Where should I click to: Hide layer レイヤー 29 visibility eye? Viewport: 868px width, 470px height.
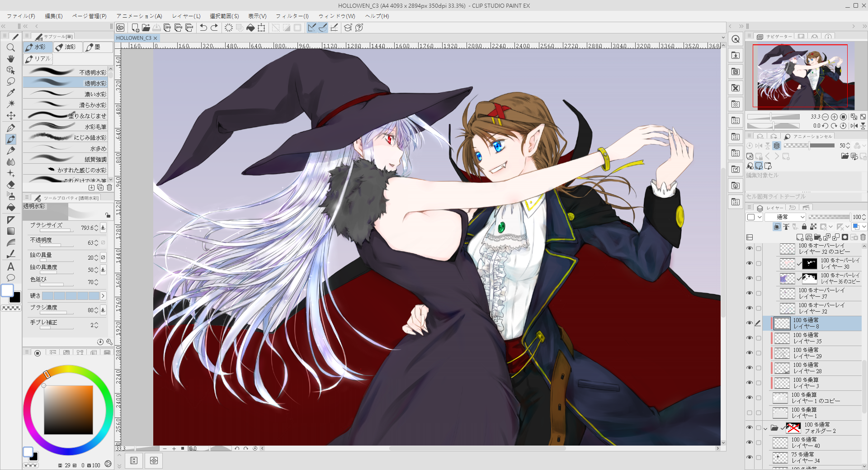pos(750,353)
